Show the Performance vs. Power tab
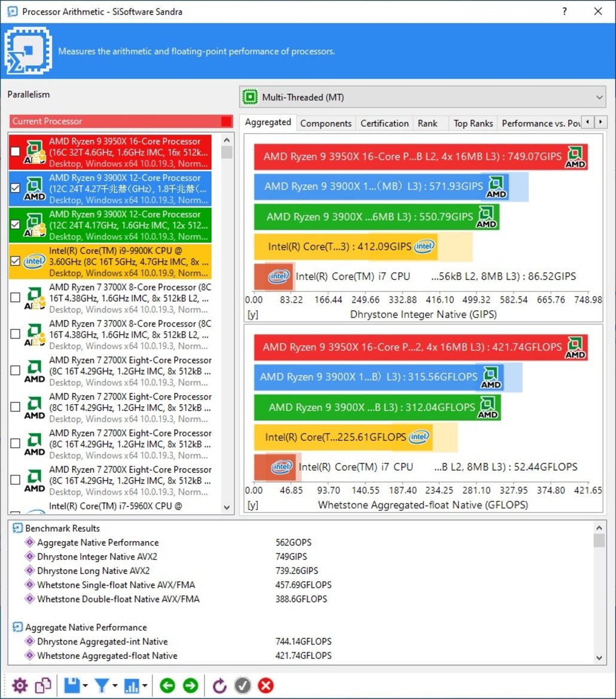Viewport: 616px width, 699px height. [541, 124]
